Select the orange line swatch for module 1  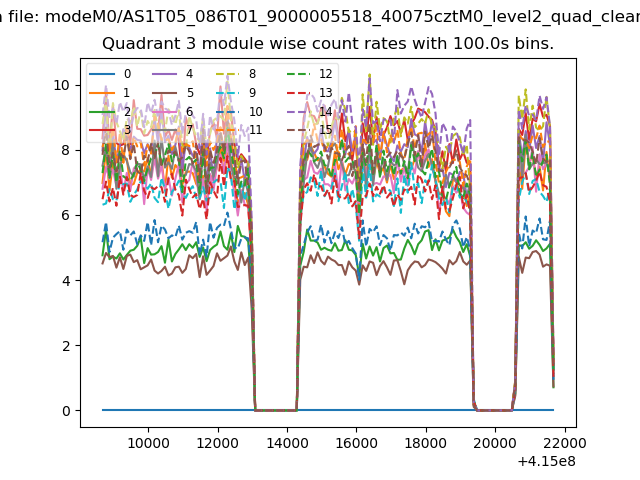[x=103, y=93]
